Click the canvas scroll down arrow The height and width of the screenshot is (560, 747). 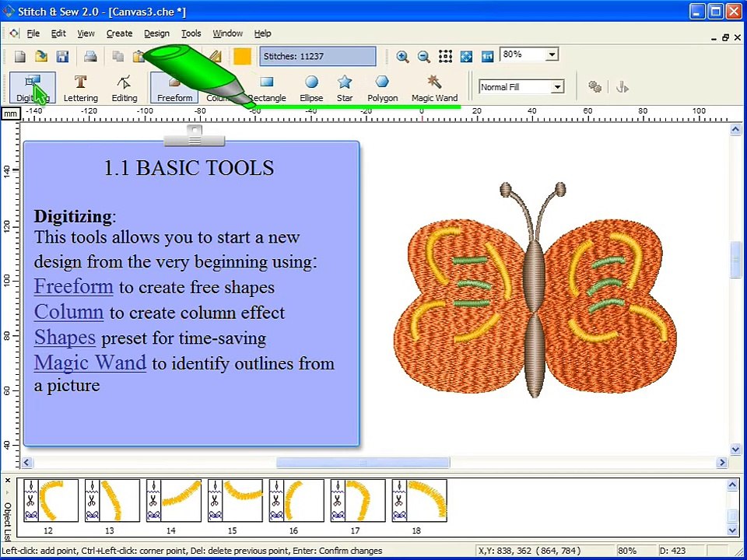(x=735, y=449)
